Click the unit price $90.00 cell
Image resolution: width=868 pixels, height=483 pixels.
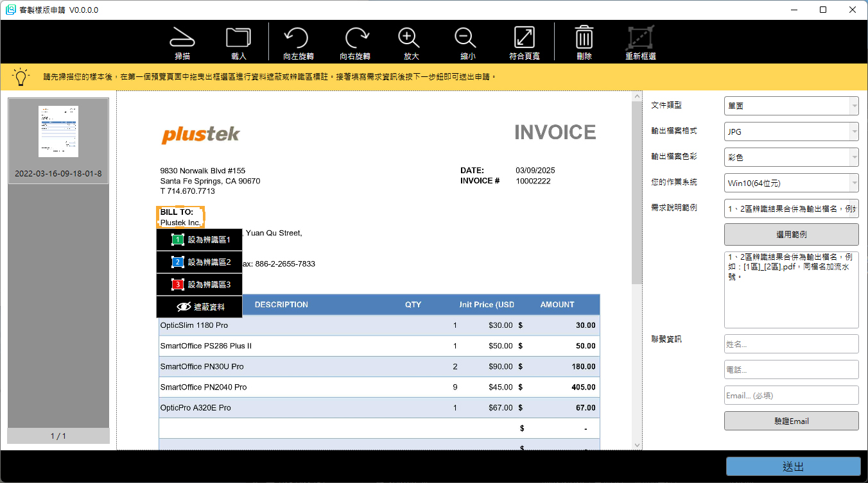[x=501, y=367]
